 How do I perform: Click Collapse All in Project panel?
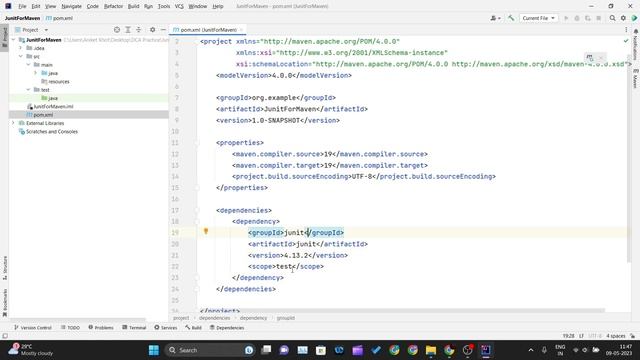(139, 30)
